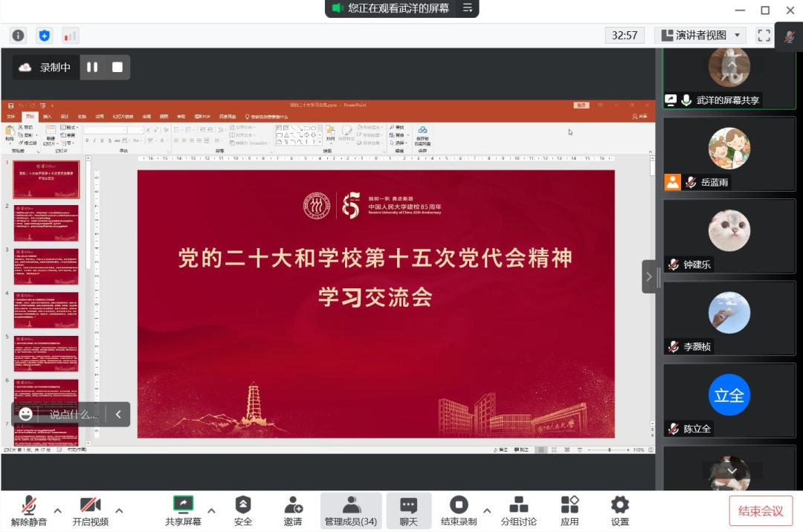Open the Apps (应用) panel
This screenshot has height=532, width=803.
[570, 510]
